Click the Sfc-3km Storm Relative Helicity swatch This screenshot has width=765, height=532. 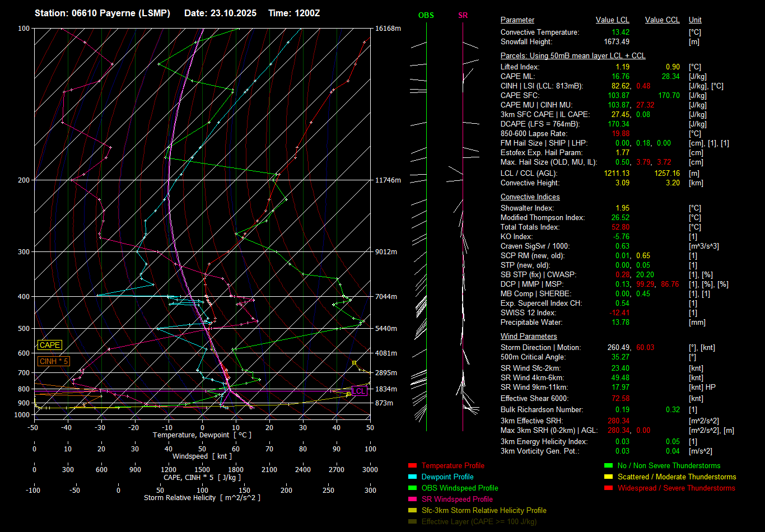(x=412, y=511)
